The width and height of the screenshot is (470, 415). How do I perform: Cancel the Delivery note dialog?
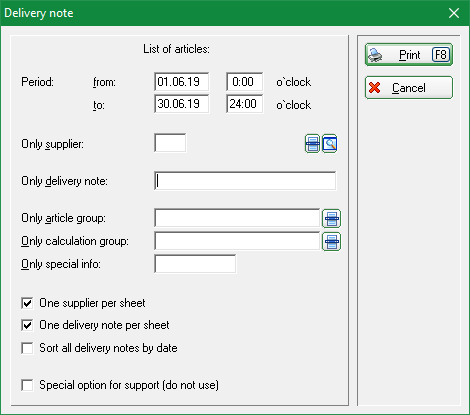point(409,88)
